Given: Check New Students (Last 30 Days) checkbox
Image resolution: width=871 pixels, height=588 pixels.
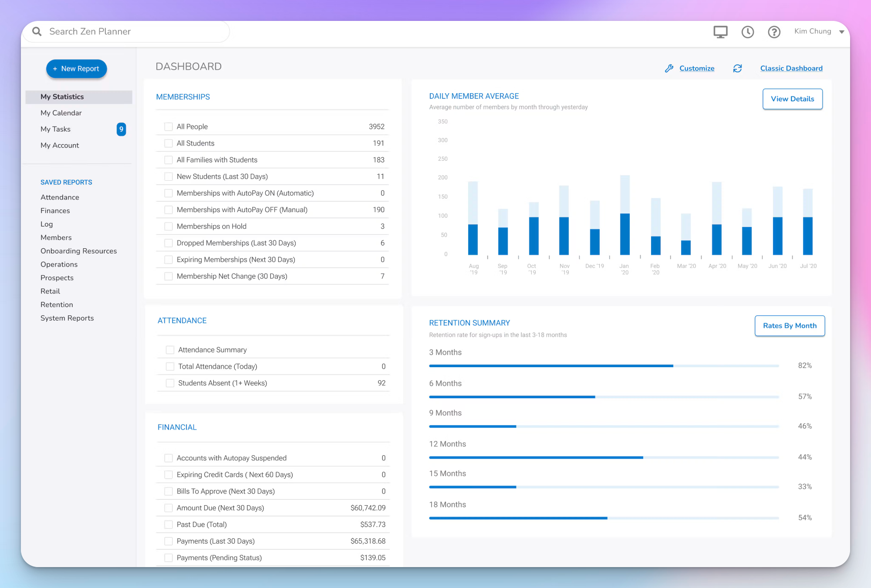Looking at the screenshot, I should 168,176.
